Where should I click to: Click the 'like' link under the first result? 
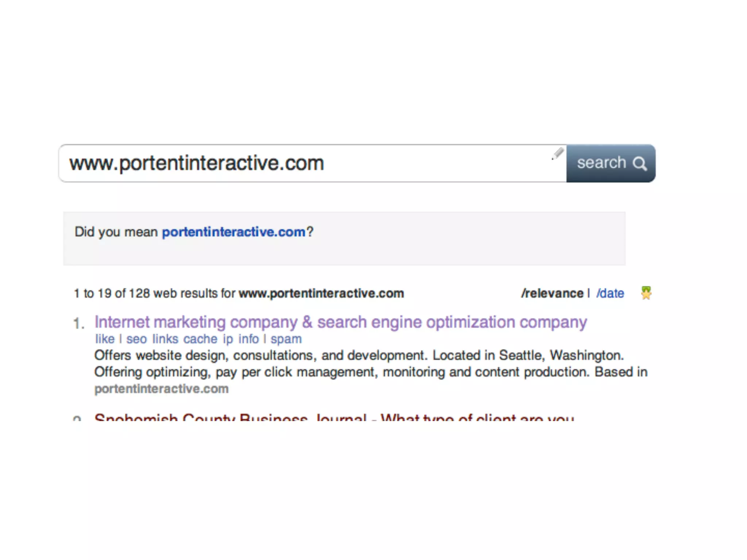(x=105, y=339)
